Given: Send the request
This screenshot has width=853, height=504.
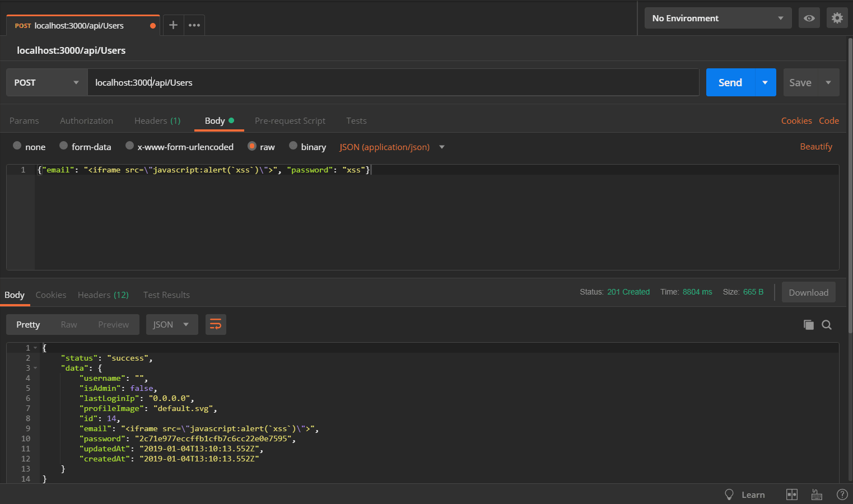Looking at the screenshot, I should [x=730, y=82].
